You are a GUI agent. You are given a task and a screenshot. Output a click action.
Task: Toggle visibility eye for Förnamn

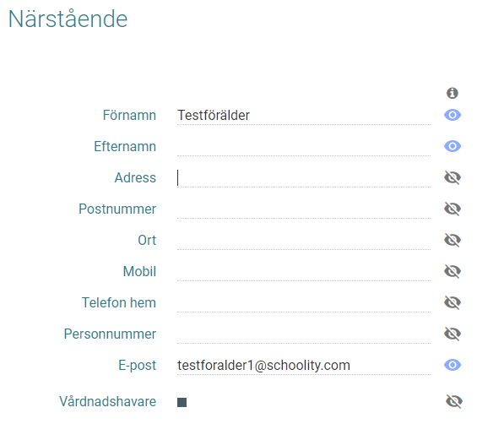[x=453, y=115]
